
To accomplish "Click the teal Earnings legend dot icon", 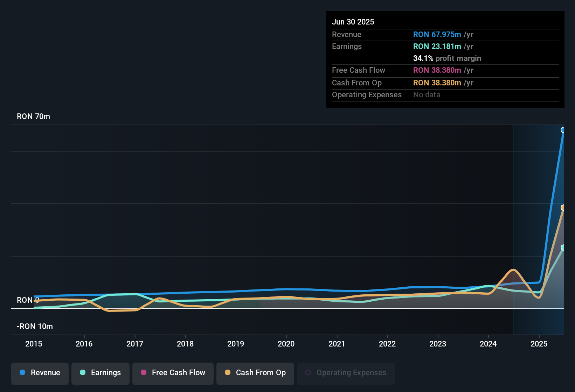I will (x=83, y=373).
